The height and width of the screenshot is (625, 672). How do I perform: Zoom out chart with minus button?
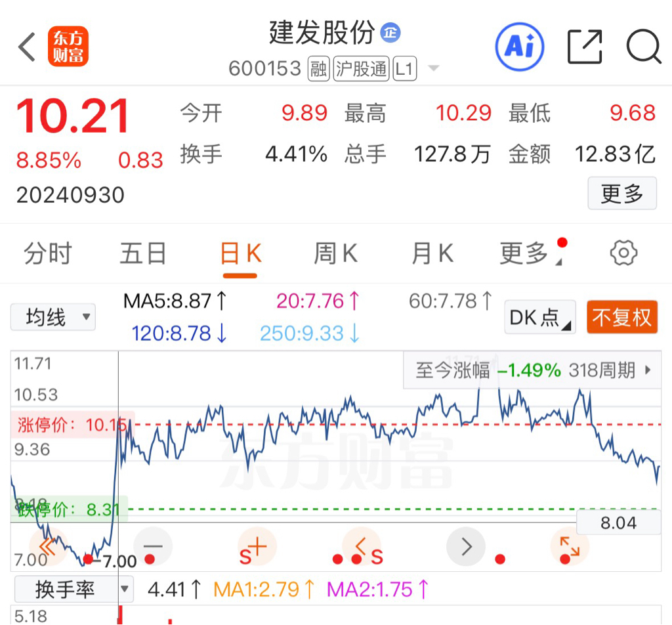[x=153, y=547]
